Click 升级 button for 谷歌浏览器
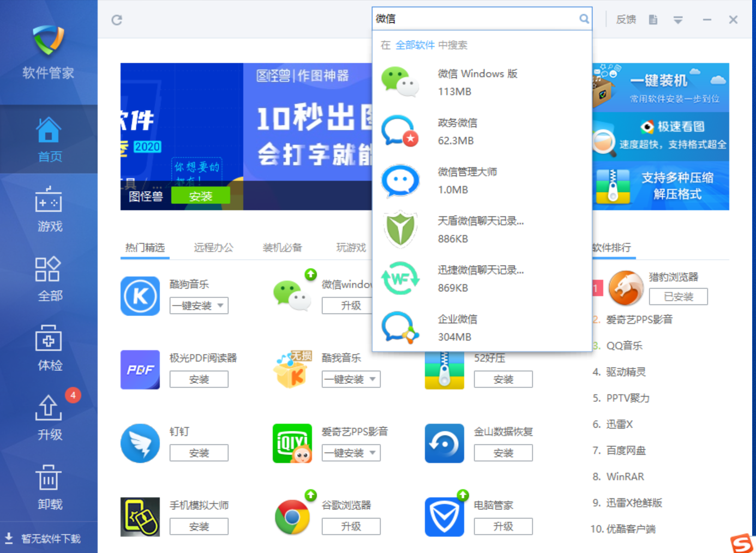 [x=351, y=527]
